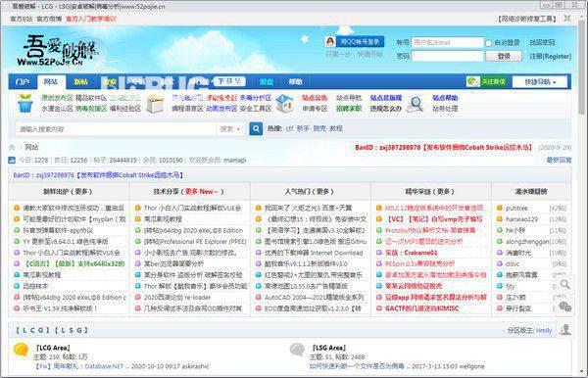Toggle the 自动登录 auto-login checkbox
The image size is (588, 378).
click(489, 43)
